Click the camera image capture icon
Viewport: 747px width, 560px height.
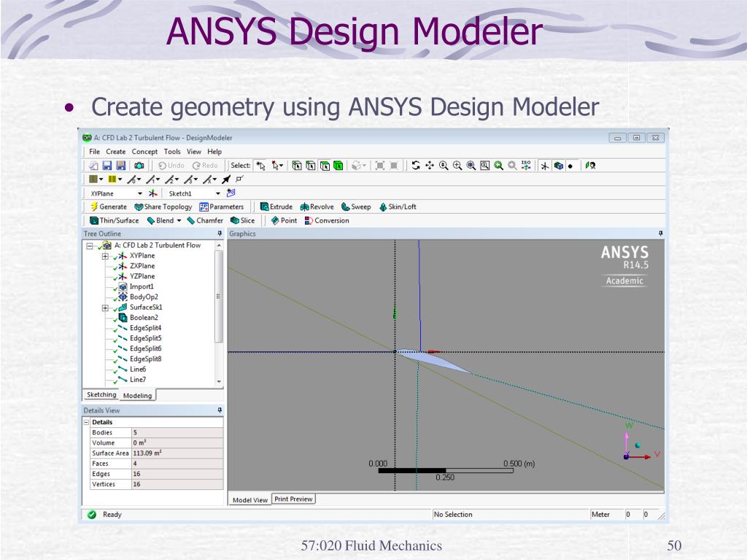pyautogui.click(x=139, y=166)
